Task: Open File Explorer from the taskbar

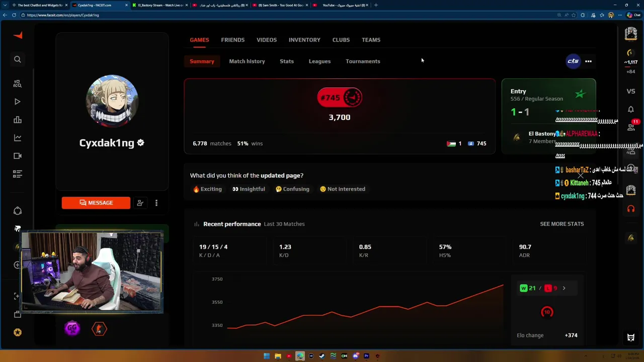Action: click(278, 356)
